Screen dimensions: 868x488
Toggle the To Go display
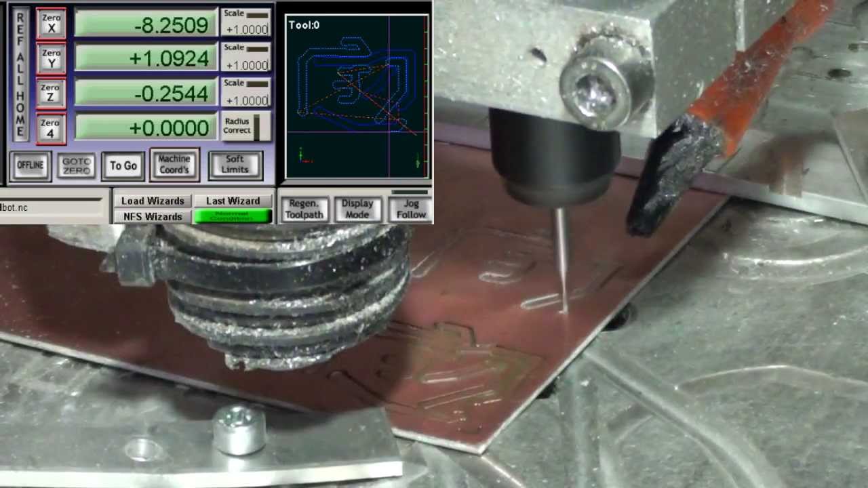point(123,165)
